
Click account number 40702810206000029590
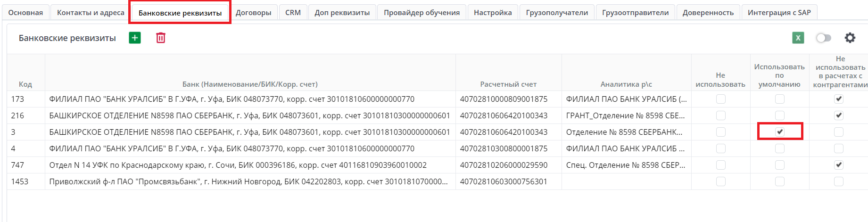(504, 165)
